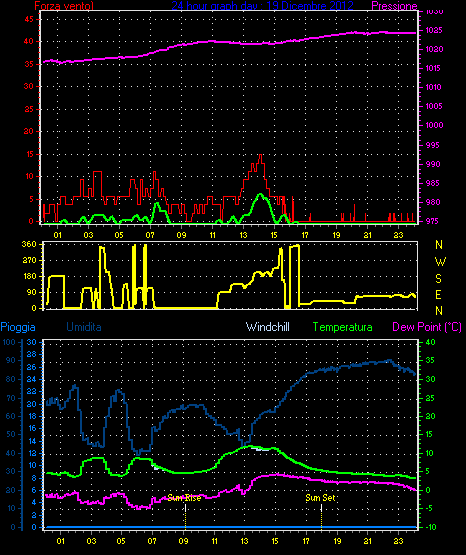Click the yellow '180' wind direction value
Image resolution: width=466 pixels, height=555 pixels.
29,276
